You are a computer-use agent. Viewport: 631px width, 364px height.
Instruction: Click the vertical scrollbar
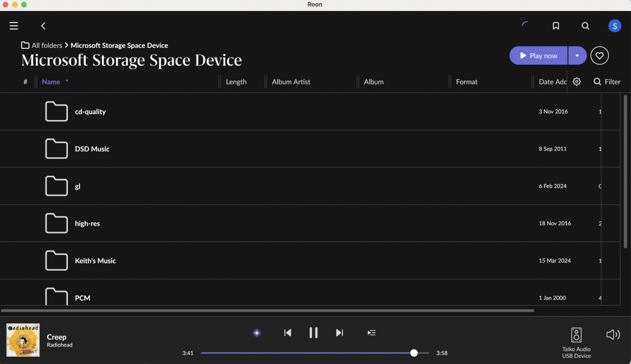[625, 172]
